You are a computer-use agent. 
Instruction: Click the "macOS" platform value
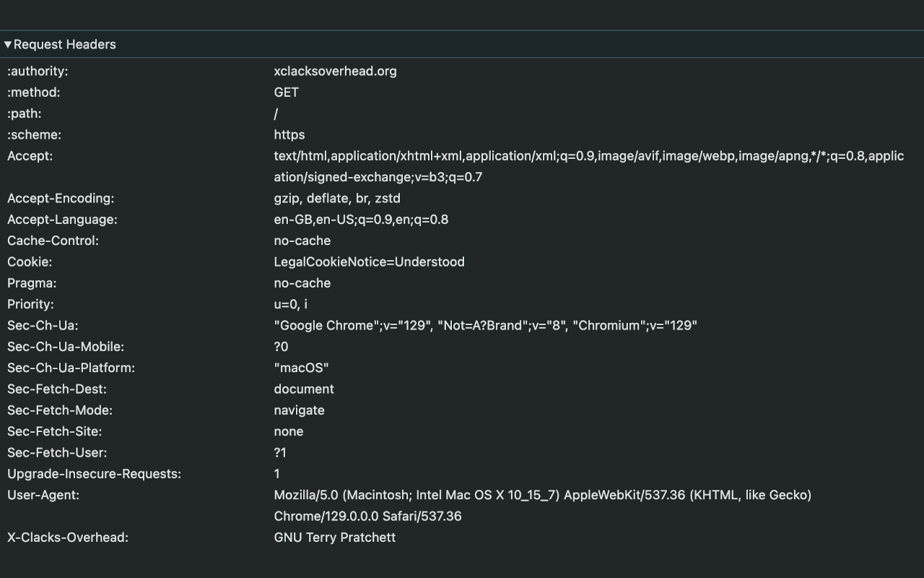301,368
